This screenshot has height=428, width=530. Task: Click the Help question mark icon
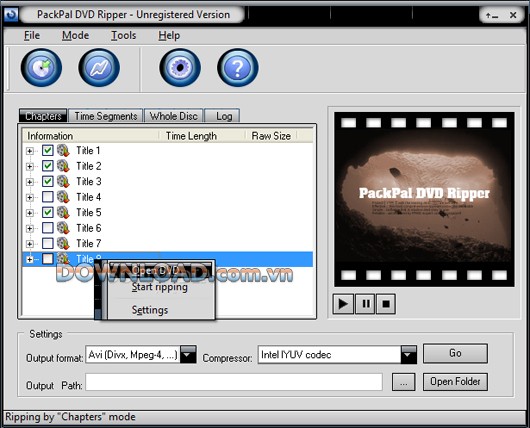click(x=238, y=67)
